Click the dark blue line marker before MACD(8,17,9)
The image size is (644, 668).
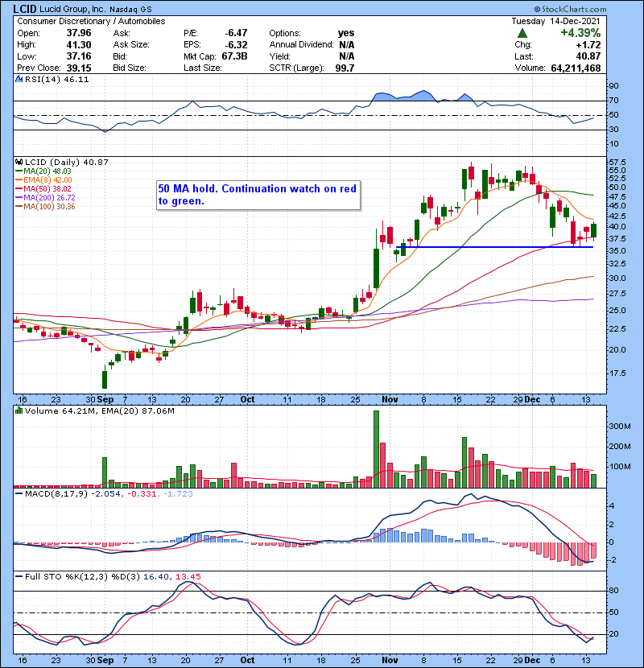(x=19, y=494)
